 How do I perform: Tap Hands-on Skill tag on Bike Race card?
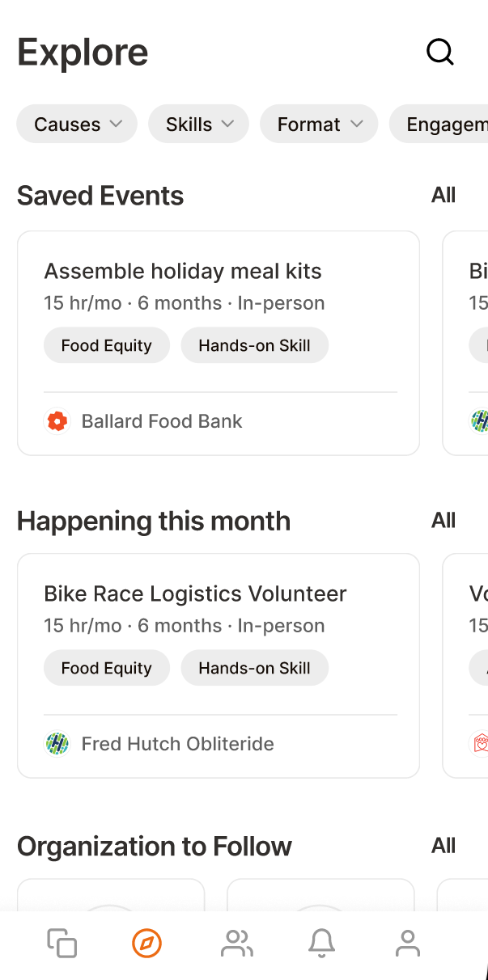[254, 668]
